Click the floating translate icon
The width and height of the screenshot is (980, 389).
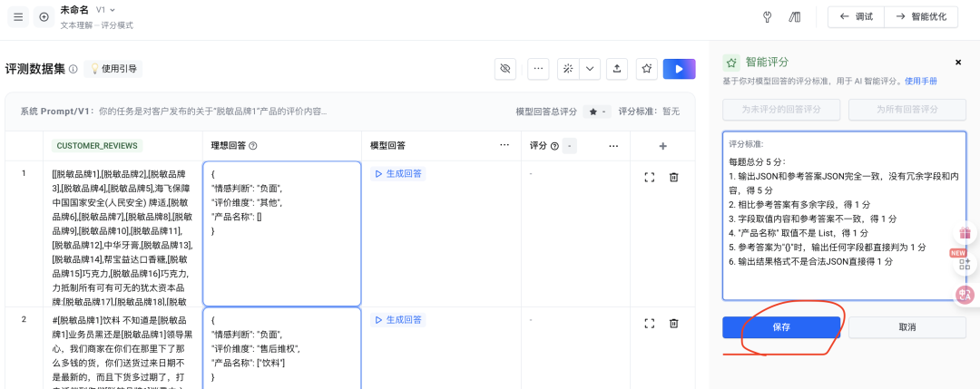965,296
